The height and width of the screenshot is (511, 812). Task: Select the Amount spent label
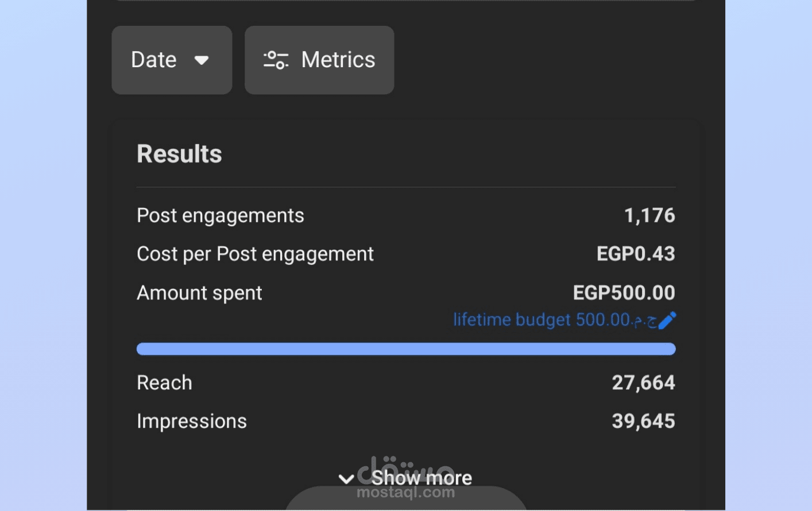click(199, 293)
